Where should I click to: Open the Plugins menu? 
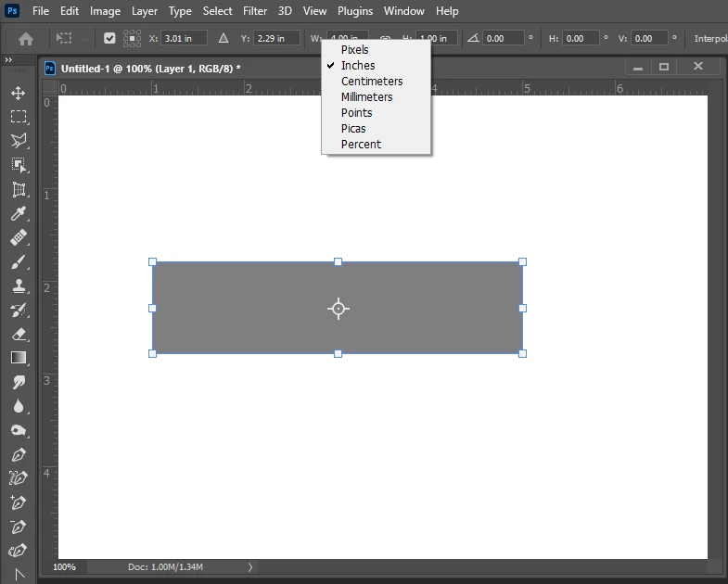[x=355, y=11]
